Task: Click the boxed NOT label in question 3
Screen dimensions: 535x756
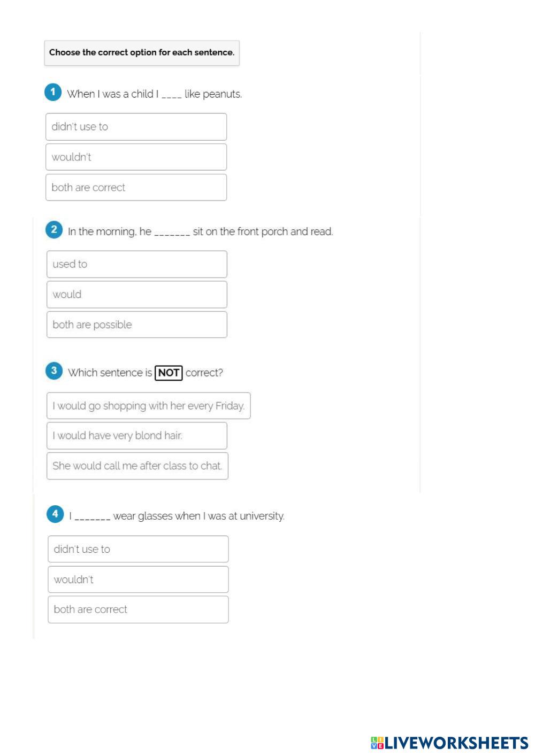Action: coord(169,373)
